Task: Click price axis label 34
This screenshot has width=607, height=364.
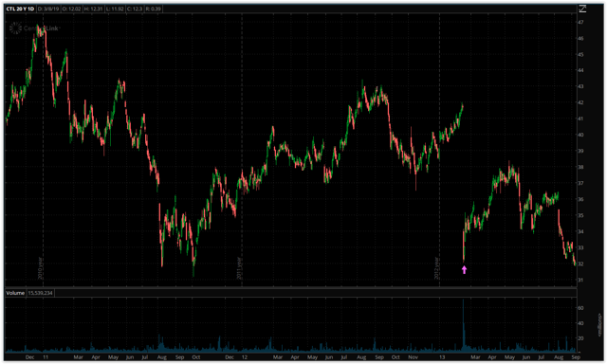Action: (581, 231)
